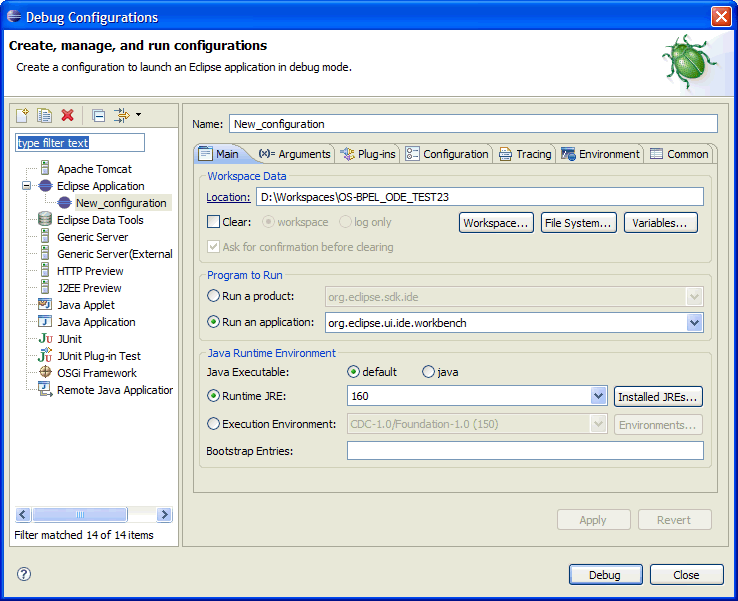Open the Runtime JRE dropdown
This screenshot has height=601, width=738.
pos(598,397)
